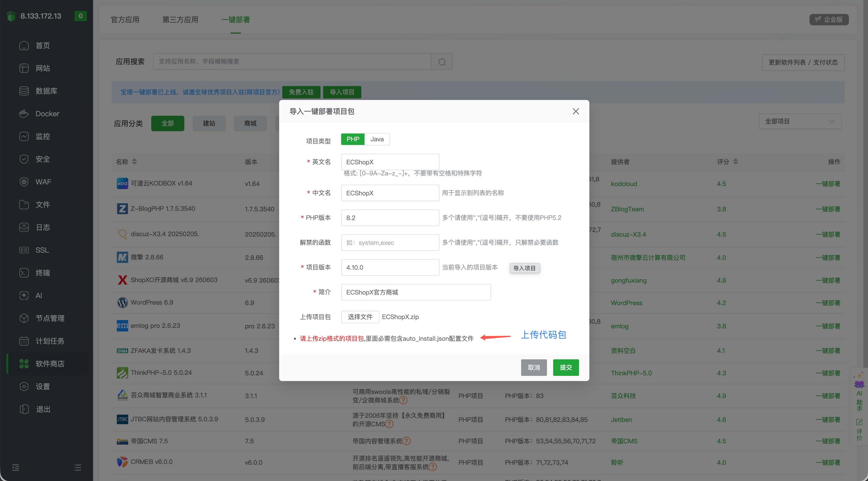Screen dimensions: 868x481
Task: Open the WAF icon in sidebar
Action: pyautogui.click(x=24, y=182)
